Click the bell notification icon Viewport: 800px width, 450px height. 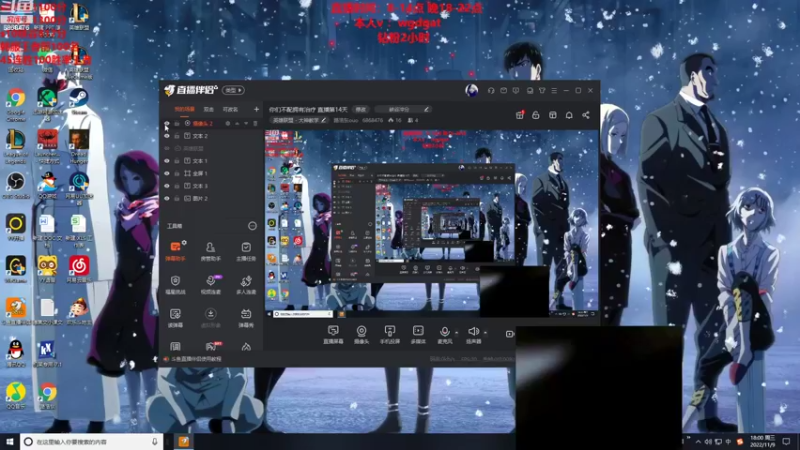click(569, 115)
